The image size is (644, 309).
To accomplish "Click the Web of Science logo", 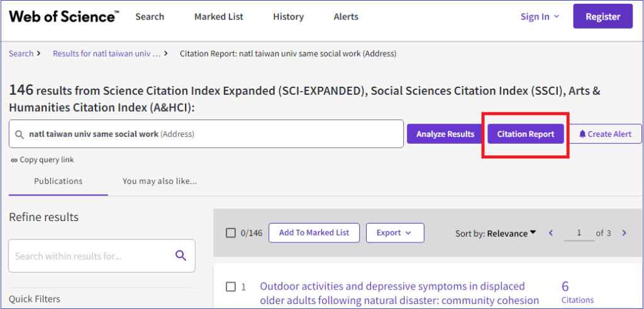I will pos(64,16).
